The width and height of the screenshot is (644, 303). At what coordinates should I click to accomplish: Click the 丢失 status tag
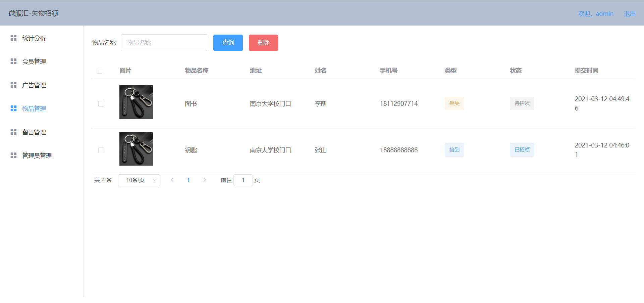[x=454, y=103]
